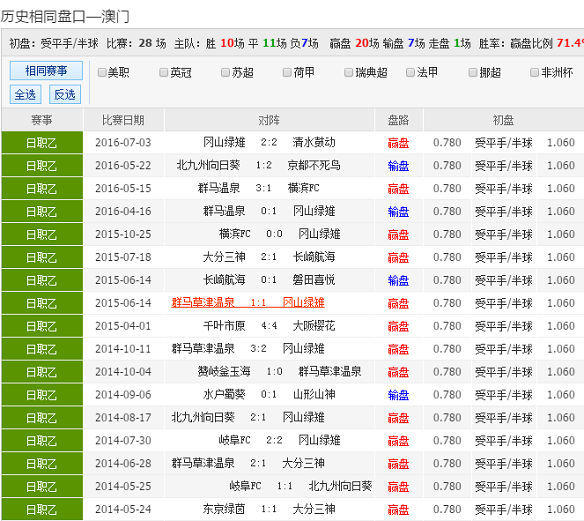The width and height of the screenshot is (584, 521).
Task: Click 输盘 result for 2016-05-22 match
Action: tap(398, 166)
